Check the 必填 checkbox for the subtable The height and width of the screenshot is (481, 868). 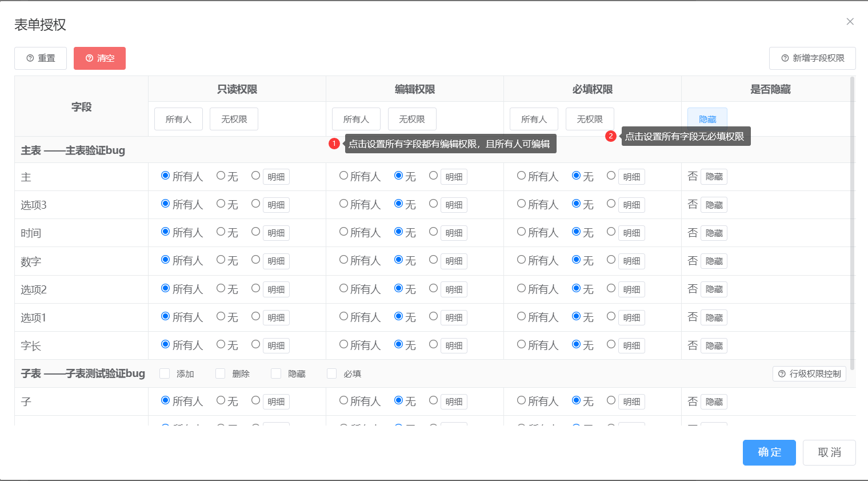coord(331,373)
